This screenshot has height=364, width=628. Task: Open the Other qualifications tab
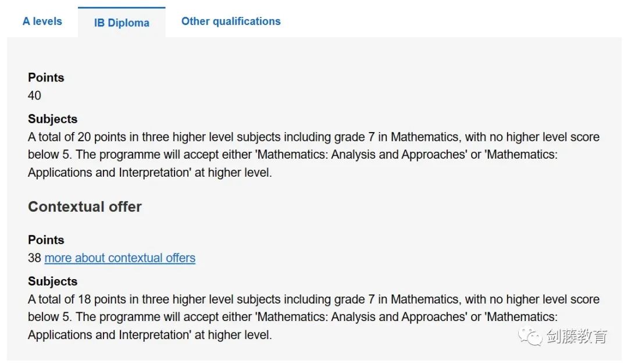[x=231, y=21]
